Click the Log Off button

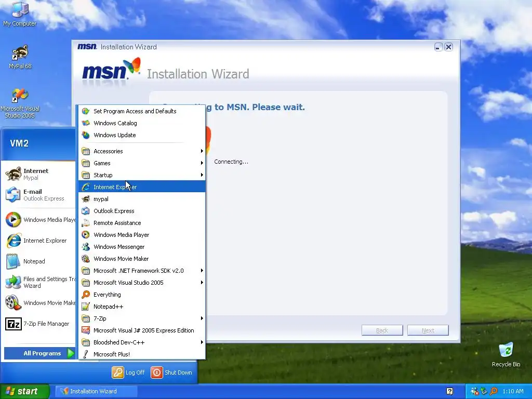[128, 372]
